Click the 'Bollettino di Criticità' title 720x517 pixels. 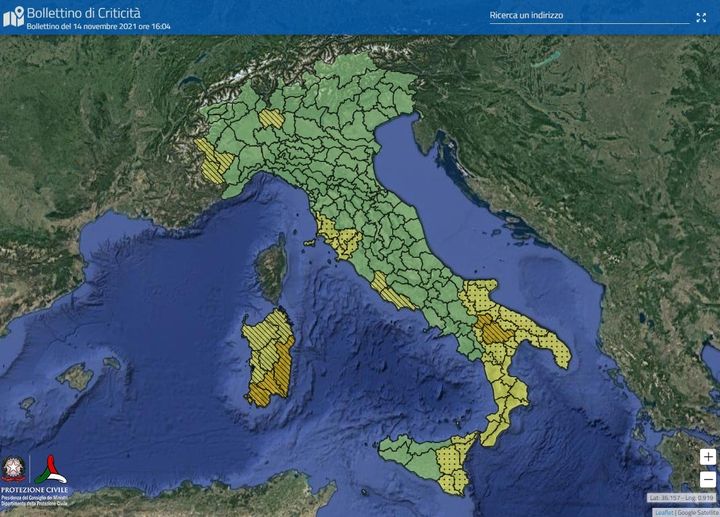click(84, 11)
